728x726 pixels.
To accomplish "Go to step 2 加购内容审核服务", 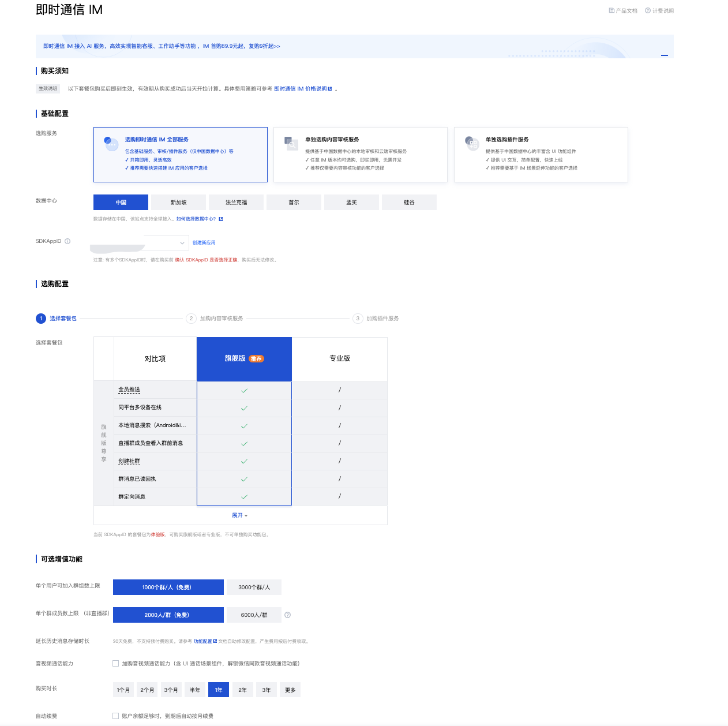I will [215, 319].
